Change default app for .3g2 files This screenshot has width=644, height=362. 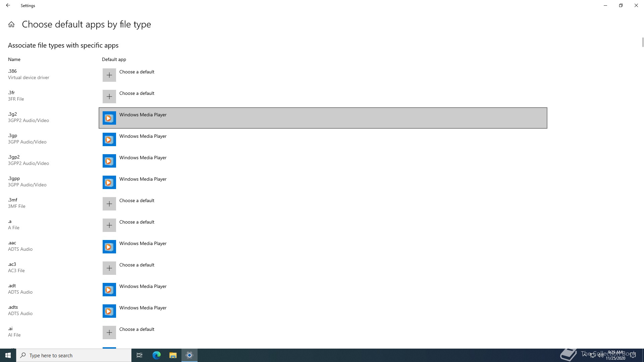point(143,115)
